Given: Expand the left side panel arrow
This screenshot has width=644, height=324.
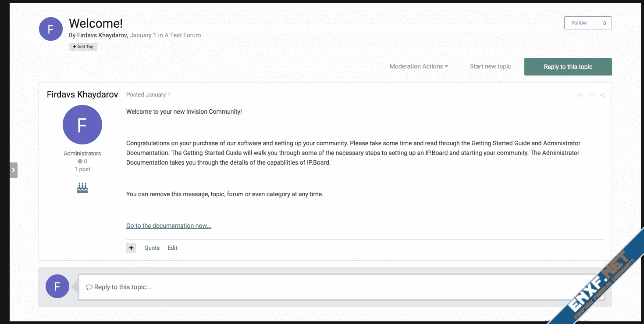Looking at the screenshot, I should [14, 170].
